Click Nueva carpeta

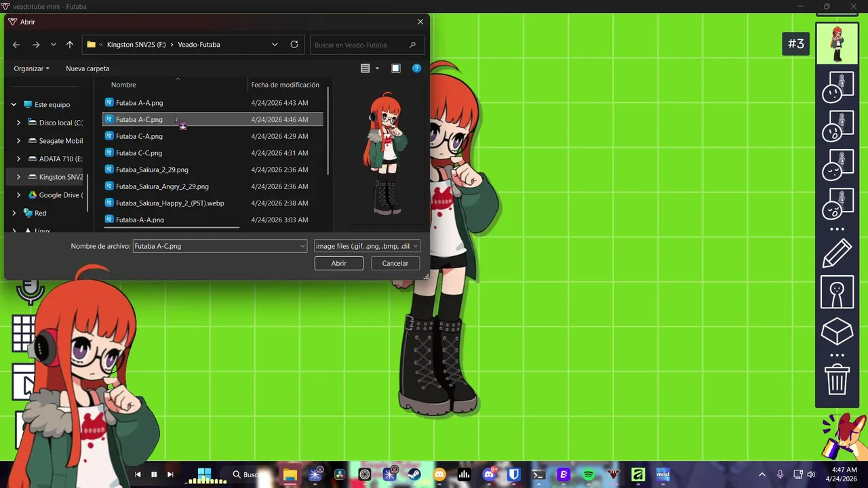click(87, 68)
